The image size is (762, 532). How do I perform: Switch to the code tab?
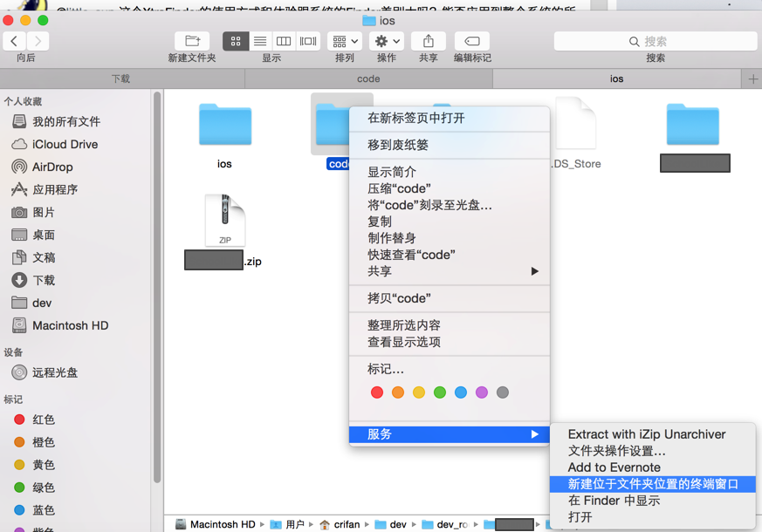pos(368,78)
